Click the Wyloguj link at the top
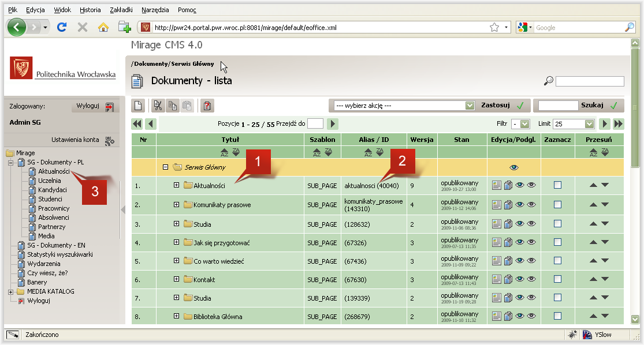Screen dimensions: 644x345 point(87,106)
